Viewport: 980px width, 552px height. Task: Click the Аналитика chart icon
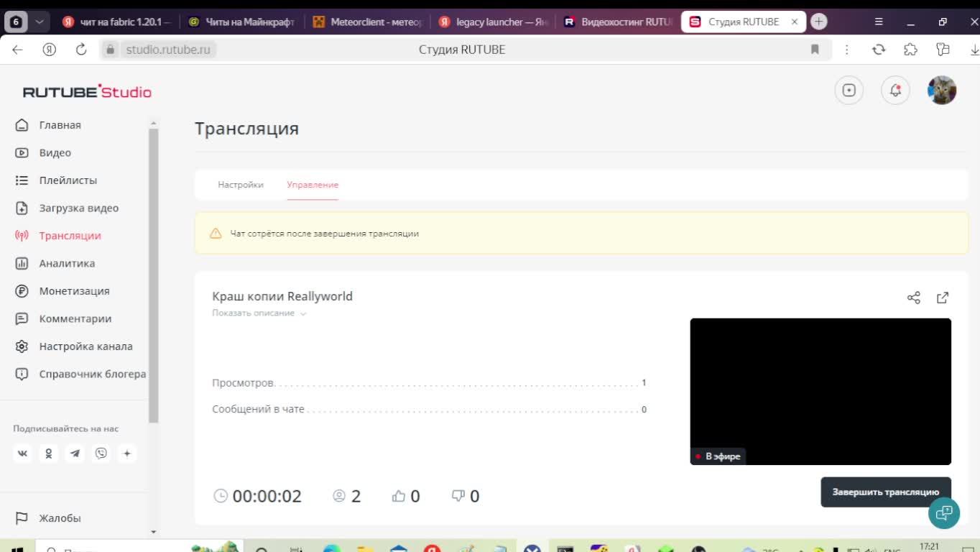[x=22, y=264]
